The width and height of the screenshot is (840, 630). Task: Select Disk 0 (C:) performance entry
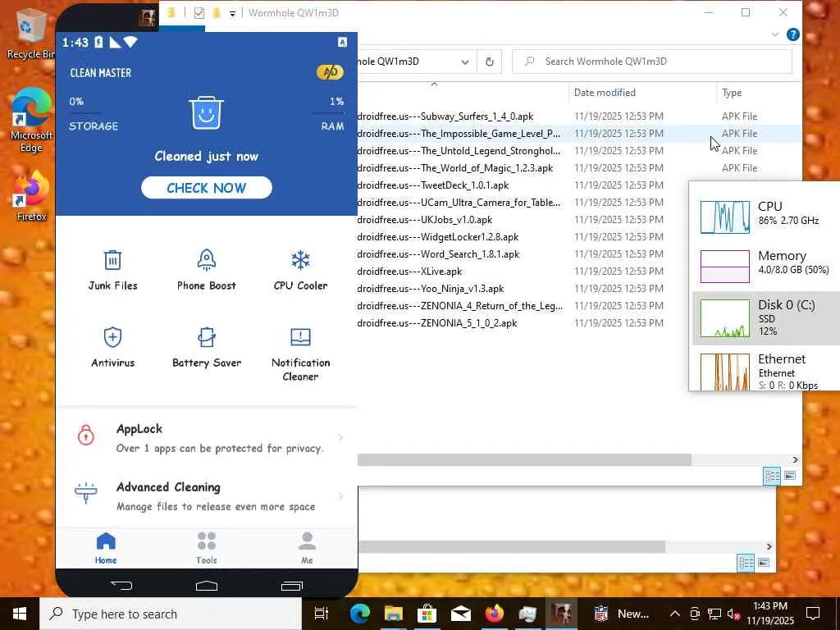(x=766, y=318)
